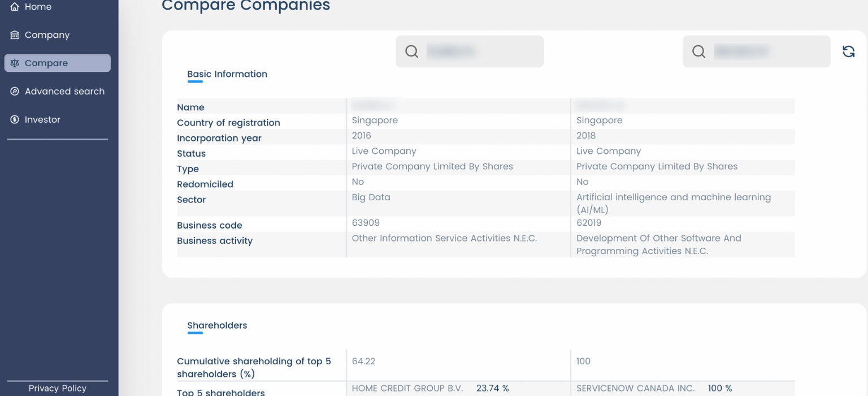868x396 pixels.
Task: Select the Home icon in the sidebar
Action: point(14,7)
